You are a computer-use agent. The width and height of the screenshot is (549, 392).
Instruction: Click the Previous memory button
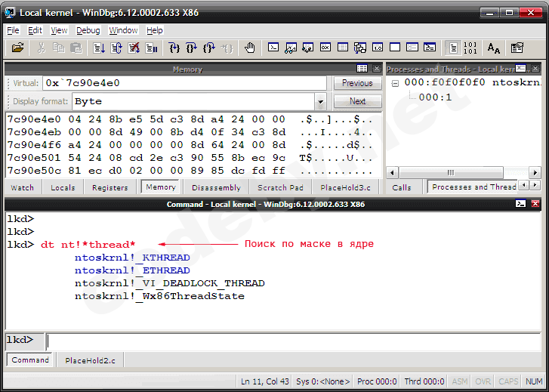(x=357, y=83)
